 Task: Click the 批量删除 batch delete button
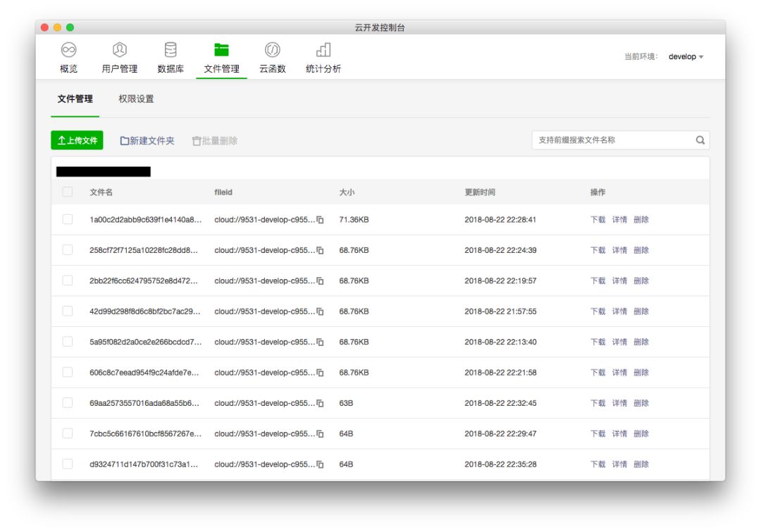click(214, 141)
